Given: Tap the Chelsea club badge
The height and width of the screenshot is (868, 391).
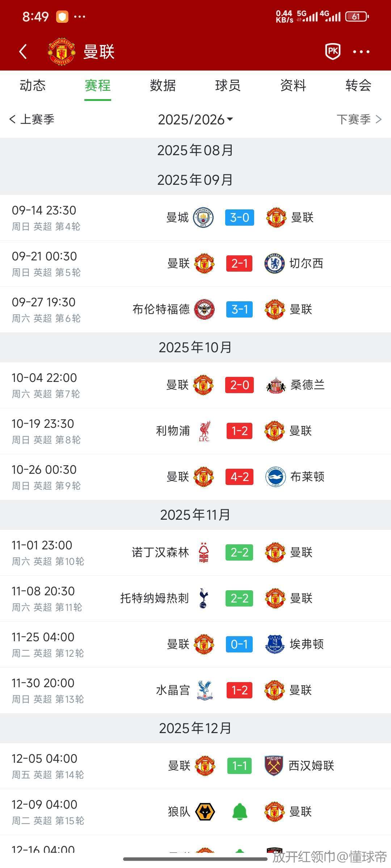Looking at the screenshot, I should [274, 263].
